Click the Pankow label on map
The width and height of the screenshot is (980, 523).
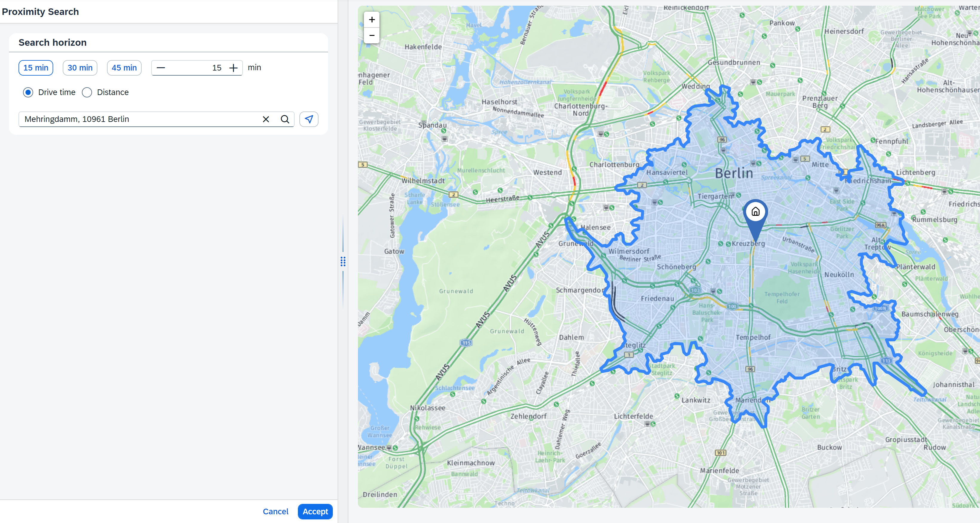point(782,23)
